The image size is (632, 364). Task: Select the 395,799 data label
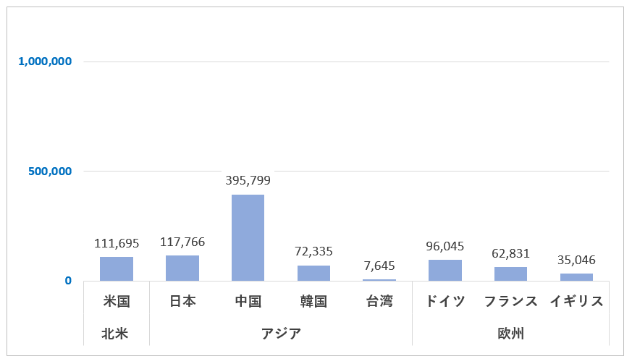[x=248, y=180]
